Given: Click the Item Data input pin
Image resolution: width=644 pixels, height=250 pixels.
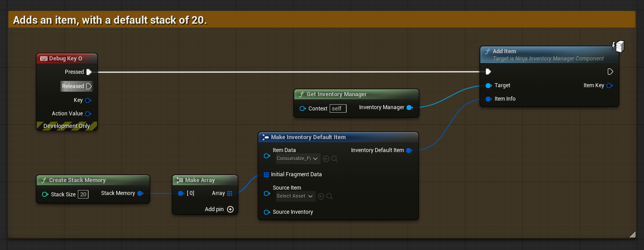Looking at the screenshot, I should pos(267,156).
